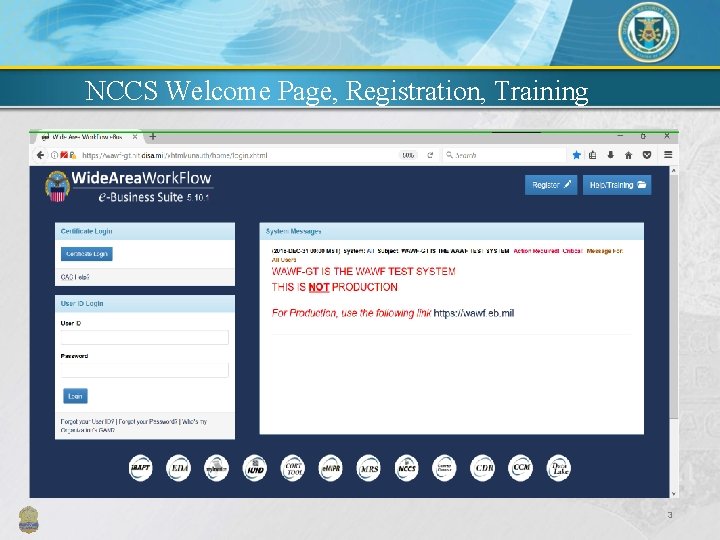Viewport: 720px width, 540px height.
Task: Open the myInvoice application icon
Action: [x=216, y=468]
